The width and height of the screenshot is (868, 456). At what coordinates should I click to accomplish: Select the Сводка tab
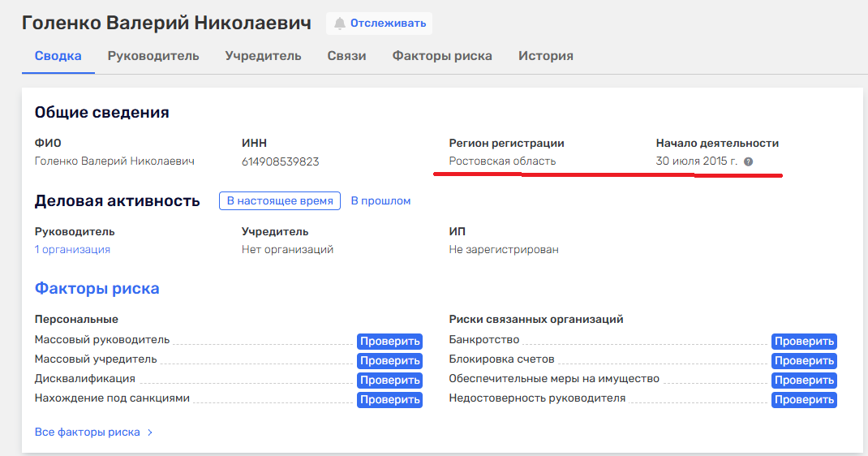click(58, 56)
